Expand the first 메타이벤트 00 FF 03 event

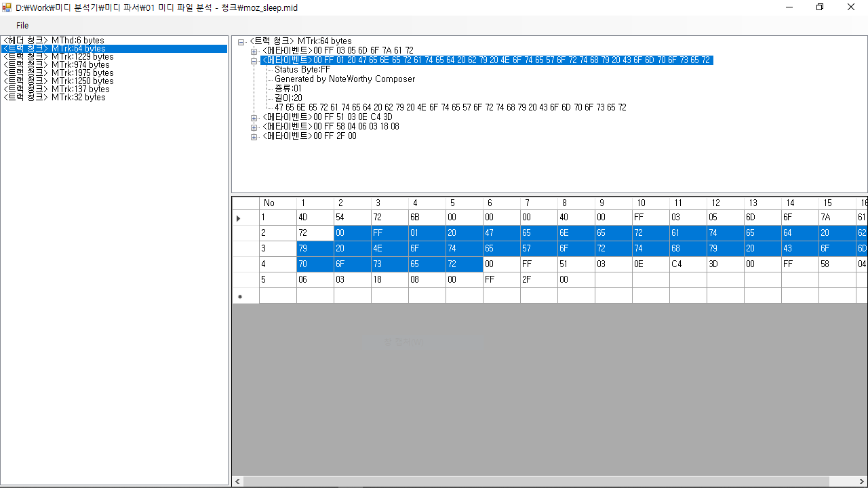pos(254,51)
